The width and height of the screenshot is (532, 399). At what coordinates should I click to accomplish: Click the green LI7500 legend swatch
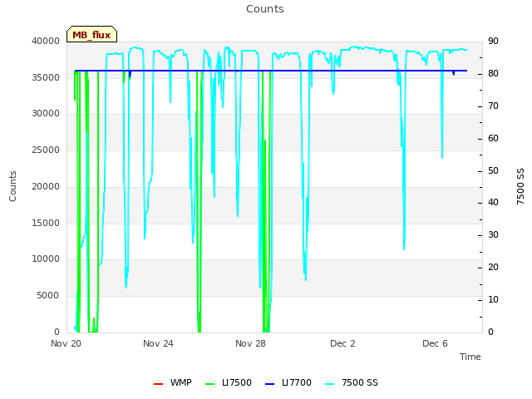pos(210,384)
